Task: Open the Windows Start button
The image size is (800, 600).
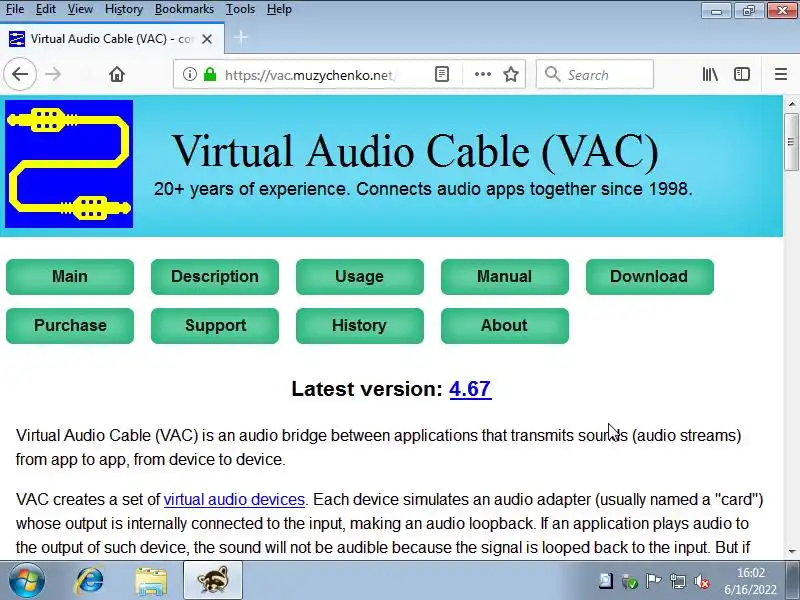Action: pyautogui.click(x=26, y=581)
